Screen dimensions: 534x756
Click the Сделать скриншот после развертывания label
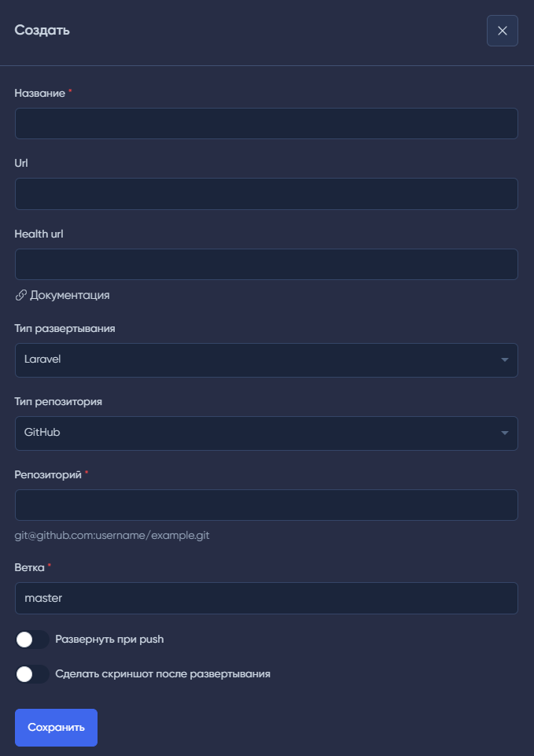(x=163, y=674)
